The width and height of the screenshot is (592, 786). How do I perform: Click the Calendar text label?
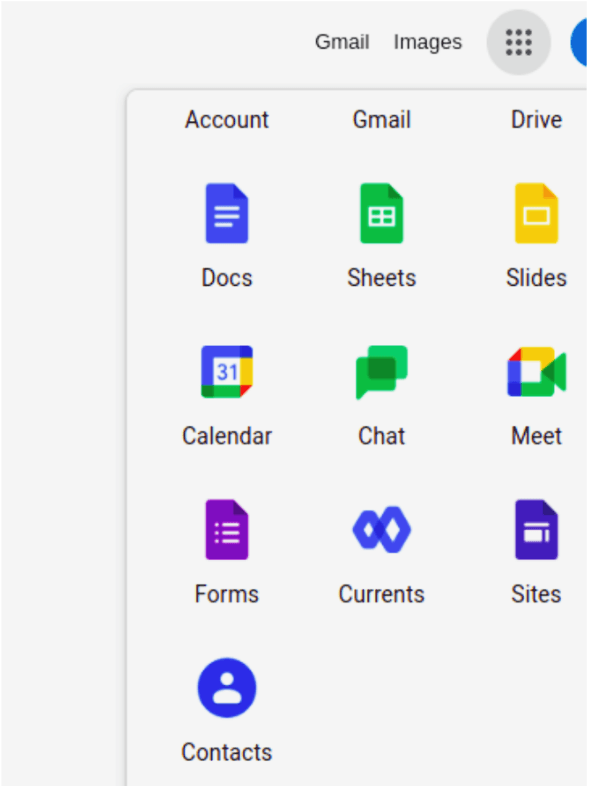click(227, 436)
